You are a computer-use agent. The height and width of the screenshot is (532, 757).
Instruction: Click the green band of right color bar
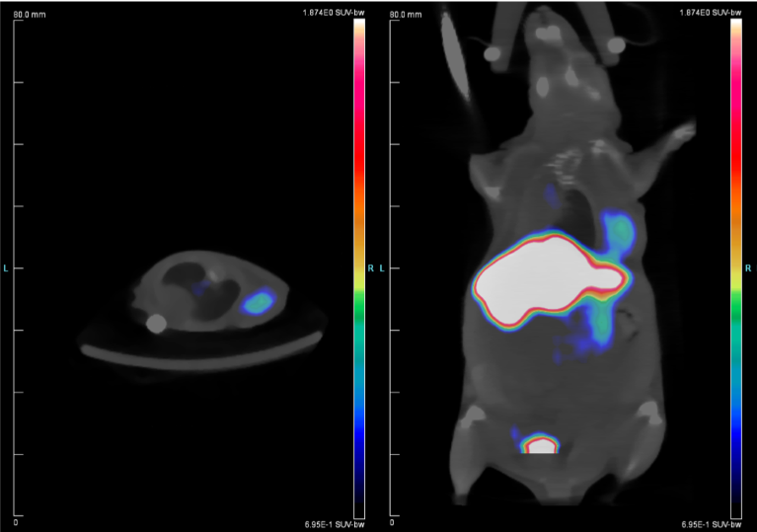tap(736, 306)
